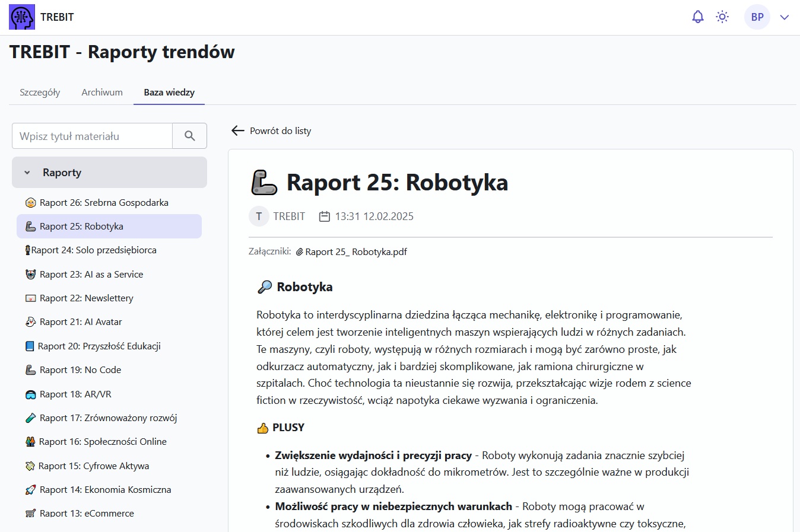800x532 pixels.
Task: Click the TREBIT brain logo icon
Action: pyautogui.click(x=22, y=17)
